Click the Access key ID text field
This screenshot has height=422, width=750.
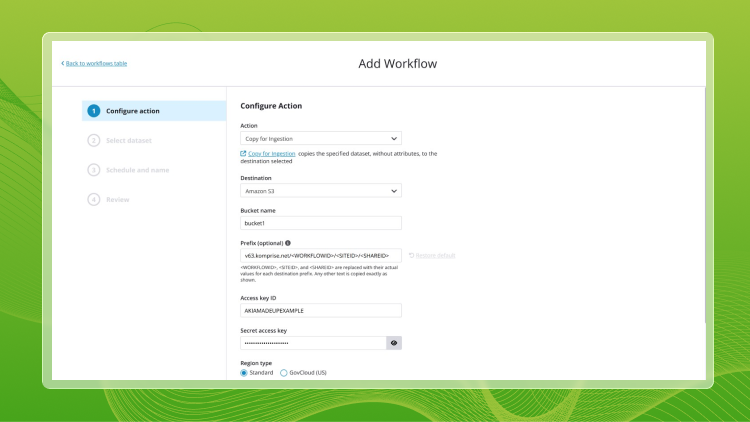pyautogui.click(x=320, y=310)
